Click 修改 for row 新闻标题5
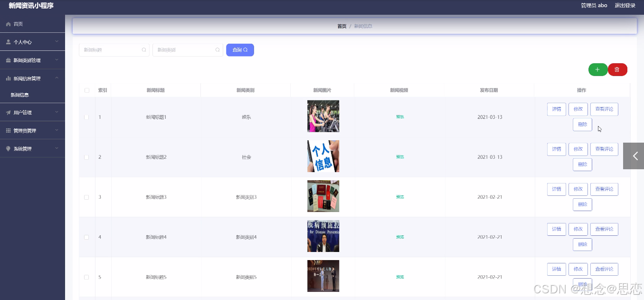Image resolution: width=644 pixels, height=300 pixels. 578,269
